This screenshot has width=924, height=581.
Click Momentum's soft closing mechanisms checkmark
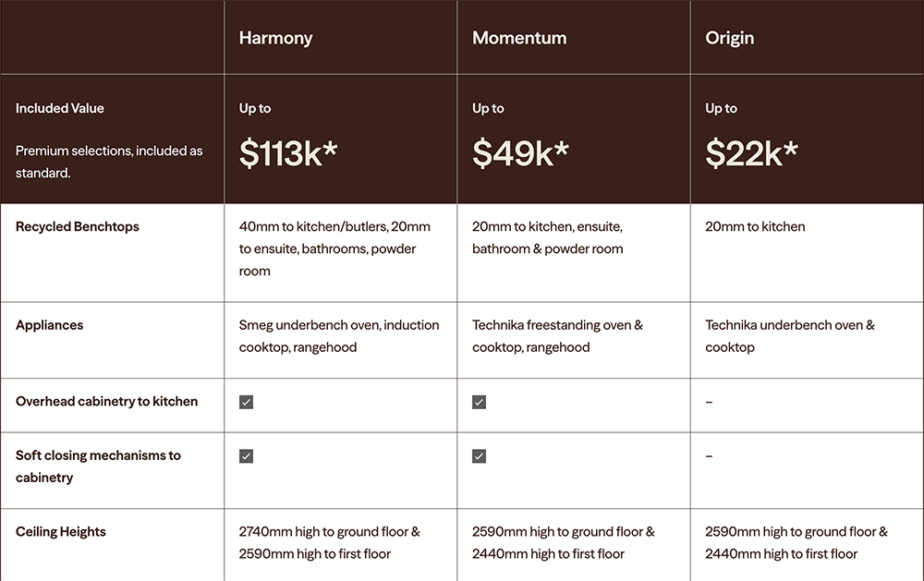479,456
